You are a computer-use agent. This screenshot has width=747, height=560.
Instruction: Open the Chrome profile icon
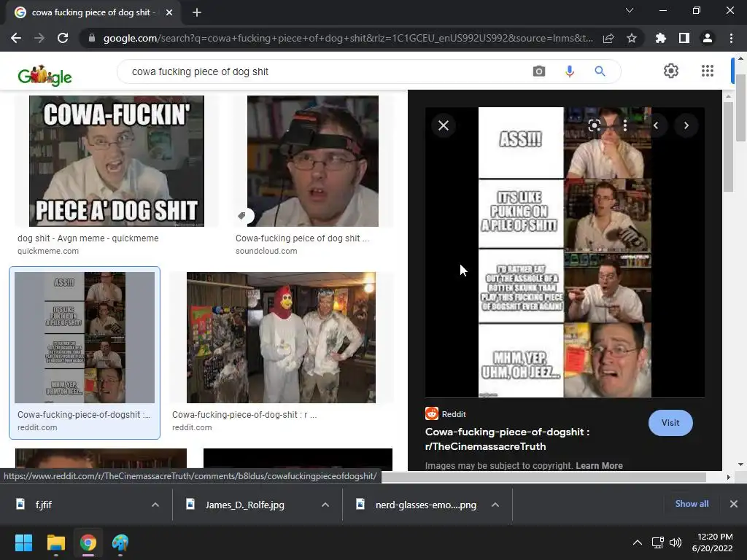(x=708, y=38)
